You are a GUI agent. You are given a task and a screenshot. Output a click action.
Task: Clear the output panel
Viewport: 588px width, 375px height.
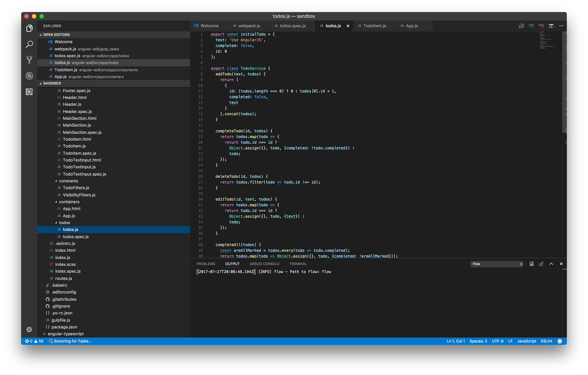[x=532, y=264]
